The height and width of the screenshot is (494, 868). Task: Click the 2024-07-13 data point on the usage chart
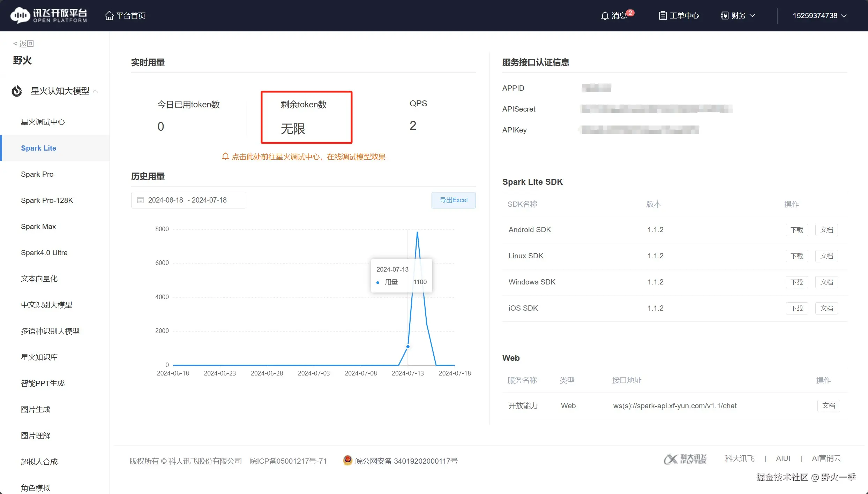408,347
